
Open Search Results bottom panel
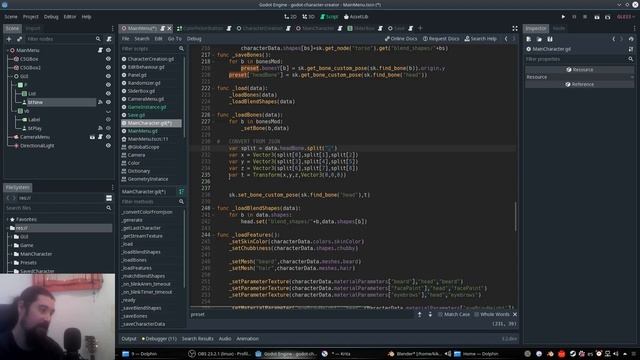(x=198, y=339)
